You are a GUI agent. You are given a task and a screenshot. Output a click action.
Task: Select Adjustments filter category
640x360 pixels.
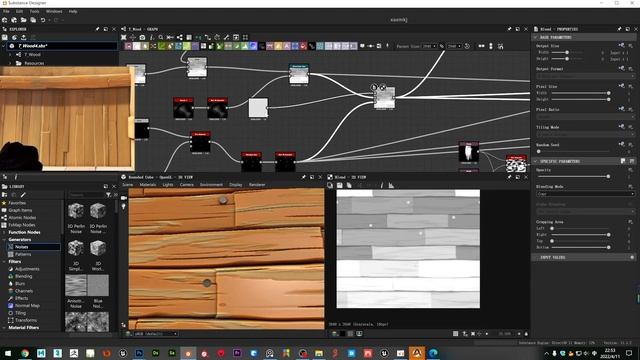click(x=27, y=269)
